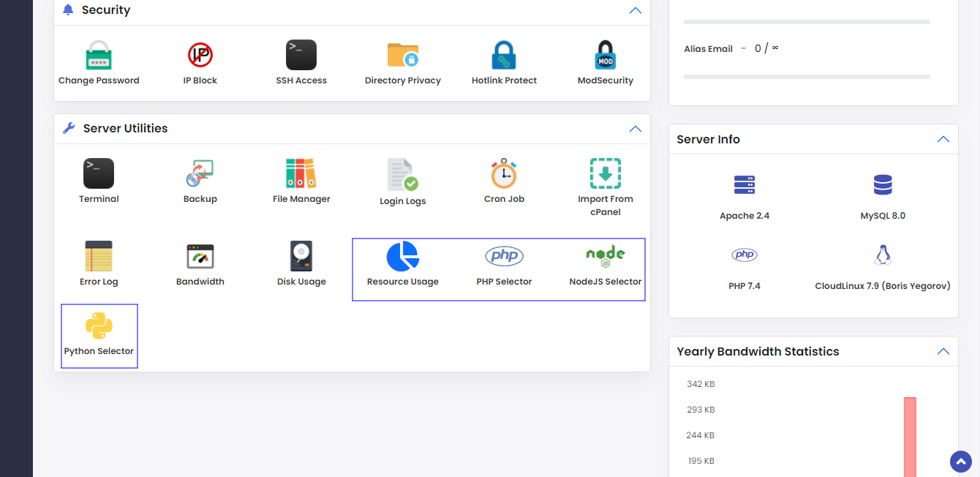
Task: Open the Hotlink Protect padlock icon
Action: pyautogui.click(x=504, y=56)
